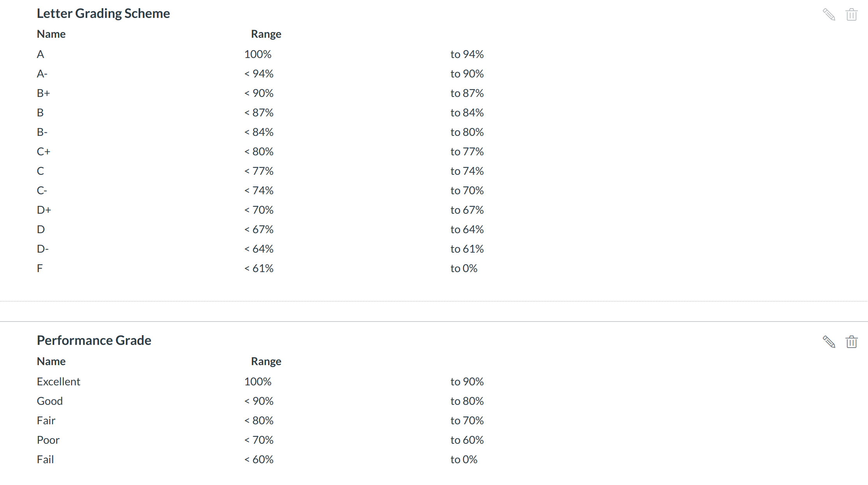Click the "to 61%" value in D- row
868x485 pixels.
[x=467, y=249]
